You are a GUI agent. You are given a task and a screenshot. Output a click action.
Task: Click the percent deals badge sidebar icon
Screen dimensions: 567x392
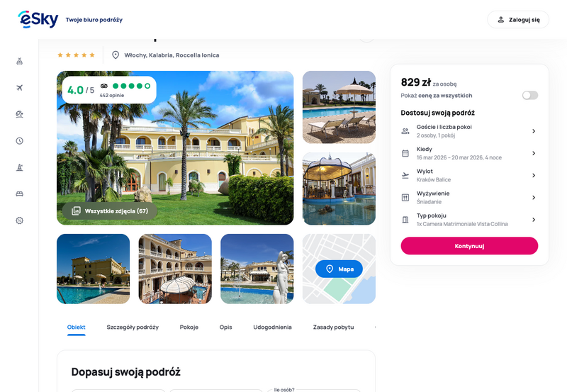coord(20,220)
